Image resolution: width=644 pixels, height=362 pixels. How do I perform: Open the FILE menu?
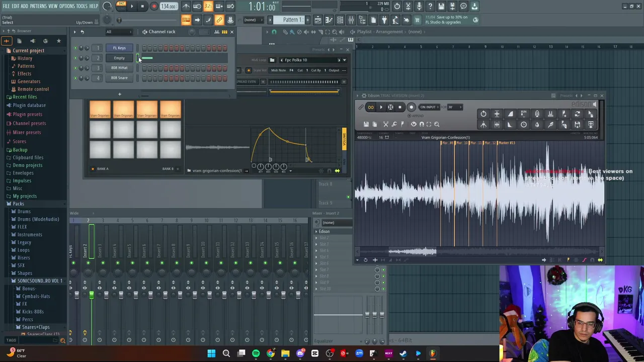click(x=6, y=6)
